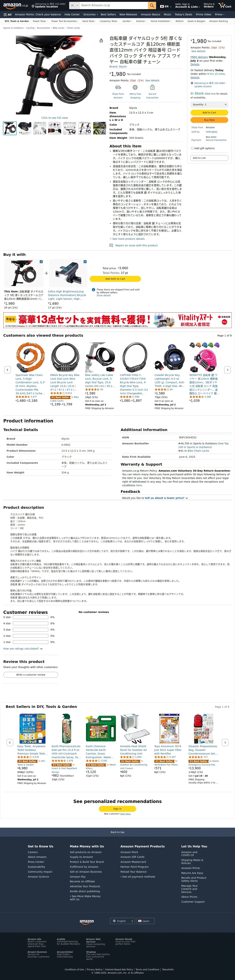Screen dimensions: 235x980
Task: Click star rating of Celadel Bicycle Key
Action: pyautogui.click(x=162, y=390)
